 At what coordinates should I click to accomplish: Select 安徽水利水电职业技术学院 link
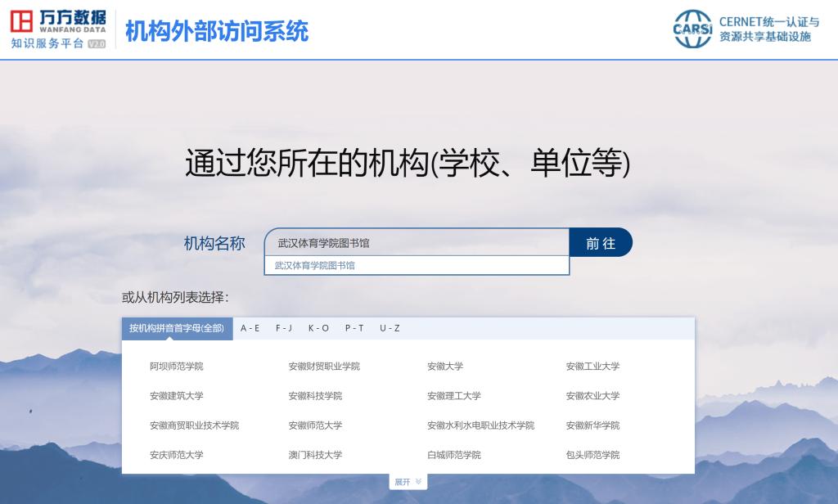click(480, 425)
